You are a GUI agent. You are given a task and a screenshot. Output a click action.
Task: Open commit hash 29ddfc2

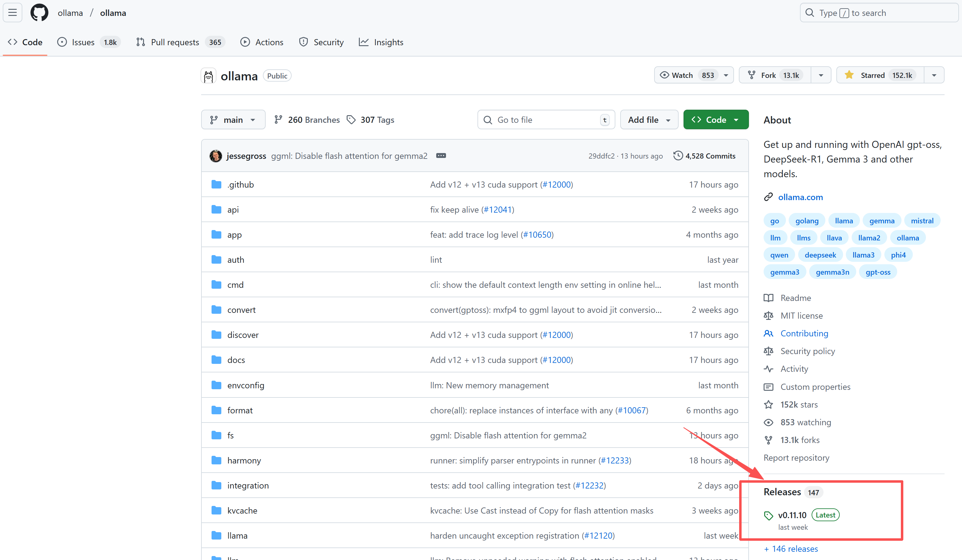pos(601,156)
